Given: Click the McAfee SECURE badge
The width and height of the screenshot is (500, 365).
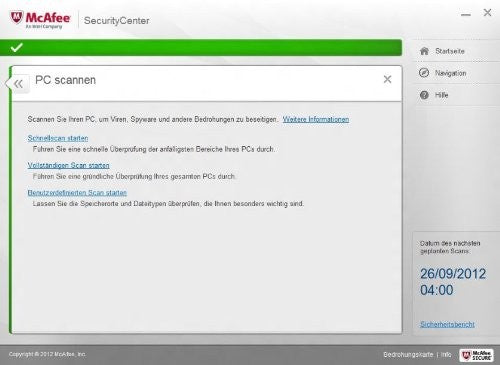Looking at the screenshot, I should pos(476,355).
